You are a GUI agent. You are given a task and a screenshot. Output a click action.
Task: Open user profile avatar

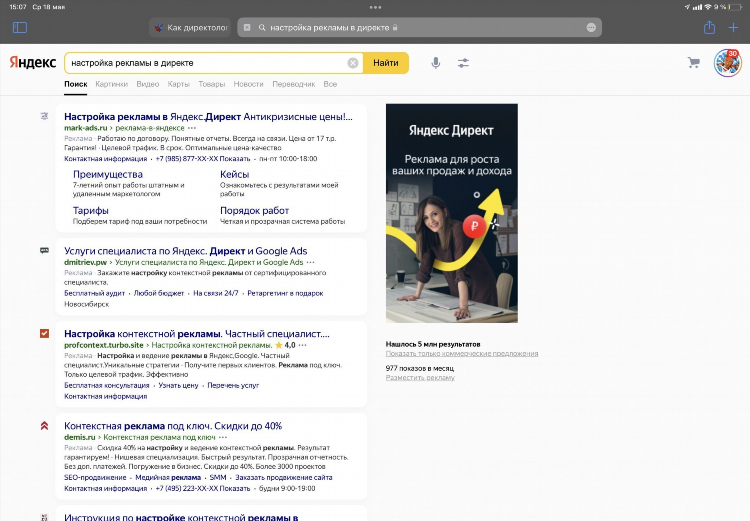tap(728, 63)
